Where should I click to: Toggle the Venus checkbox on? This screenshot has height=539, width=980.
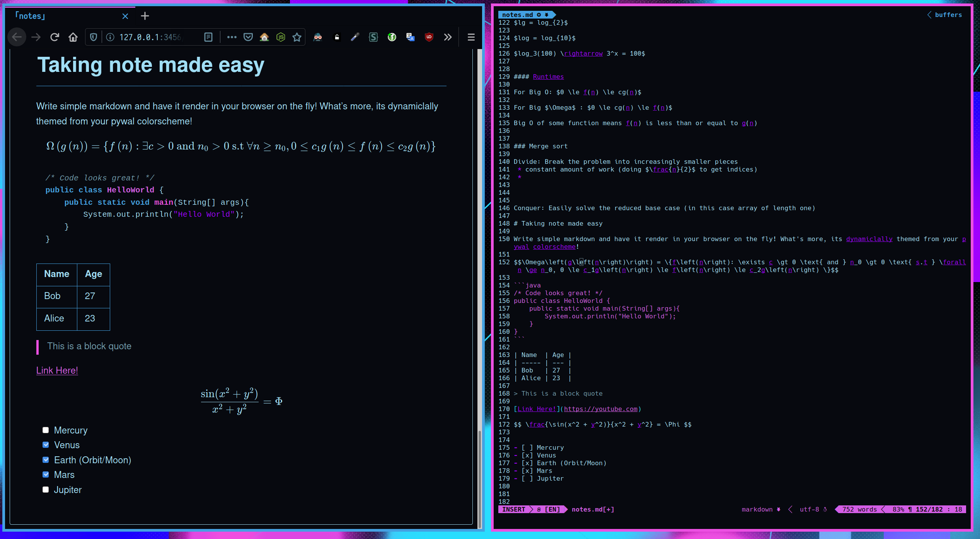tap(45, 445)
